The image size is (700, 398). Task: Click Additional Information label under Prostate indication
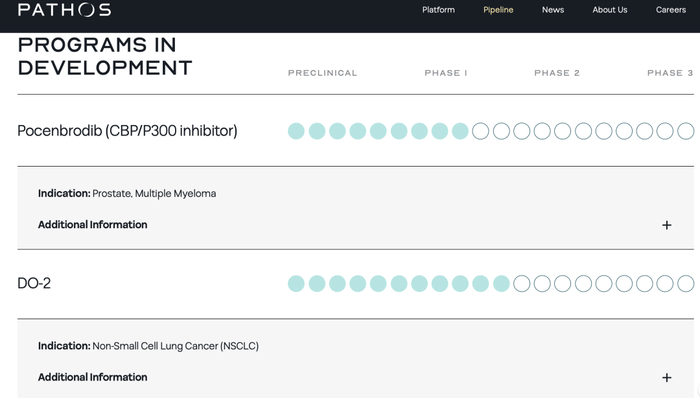pos(92,224)
